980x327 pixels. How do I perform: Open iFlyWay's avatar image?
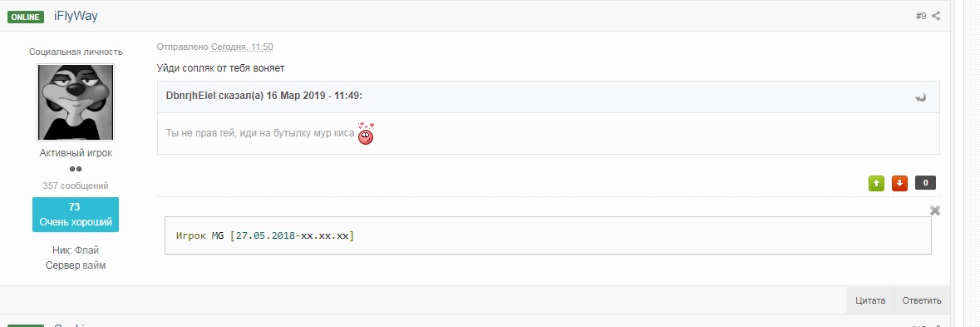[76, 102]
